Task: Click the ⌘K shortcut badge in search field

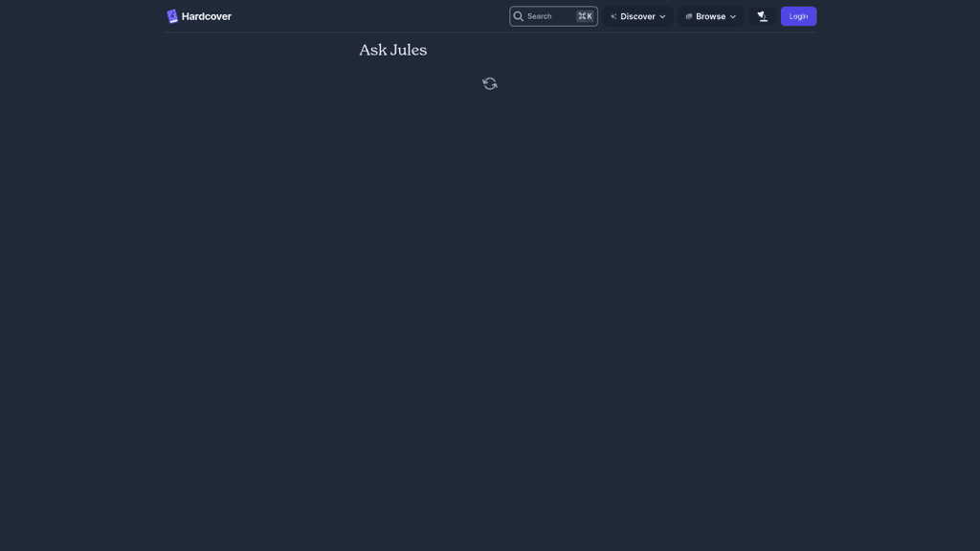Action: pyautogui.click(x=584, y=15)
